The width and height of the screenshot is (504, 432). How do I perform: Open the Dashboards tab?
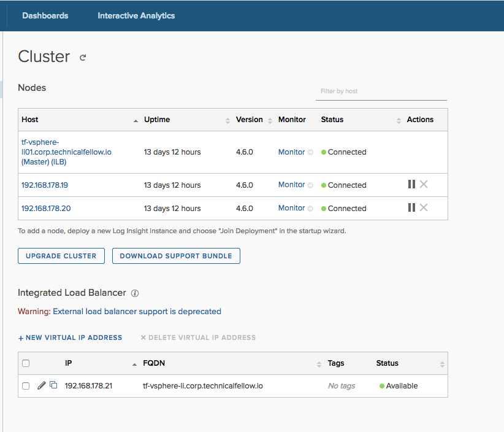coord(45,16)
